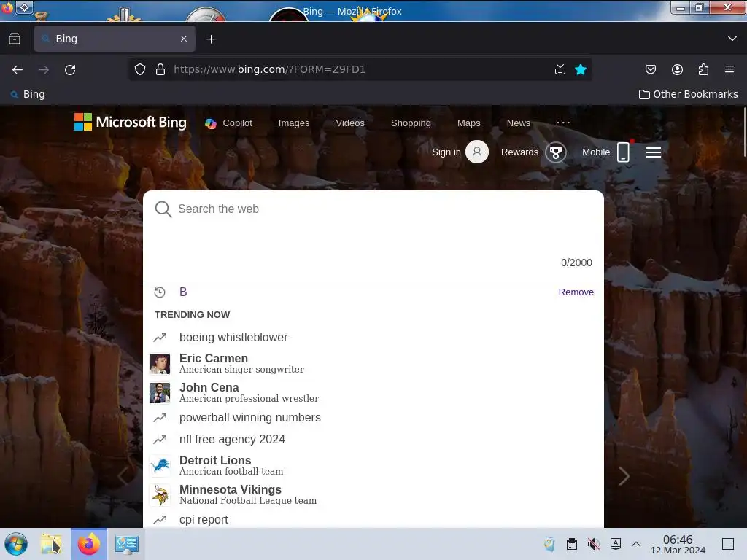This screenshot has height=560, width=747.
Task: Click the padlock site security icon
Action: 160,69
